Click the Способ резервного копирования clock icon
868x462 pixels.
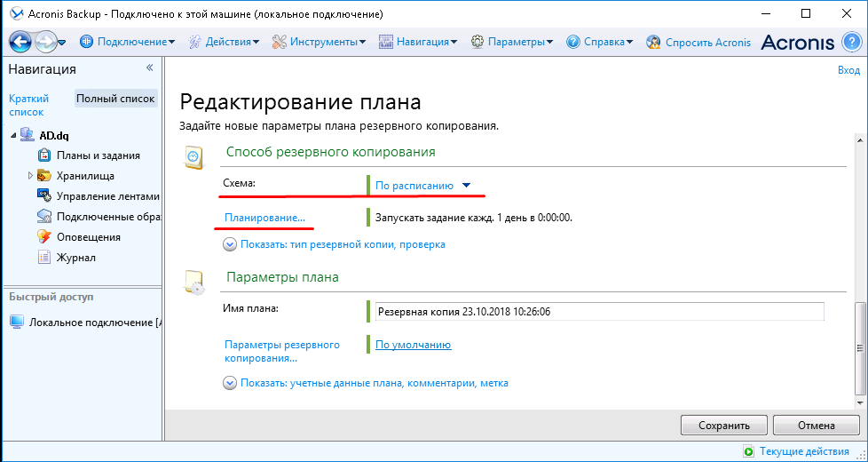click(193, 158)
